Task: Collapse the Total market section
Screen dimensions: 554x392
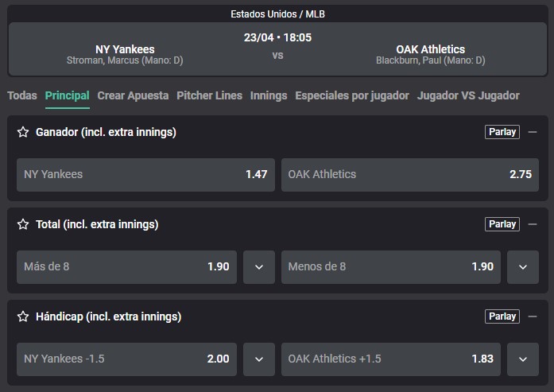Action: click(533, 224)
